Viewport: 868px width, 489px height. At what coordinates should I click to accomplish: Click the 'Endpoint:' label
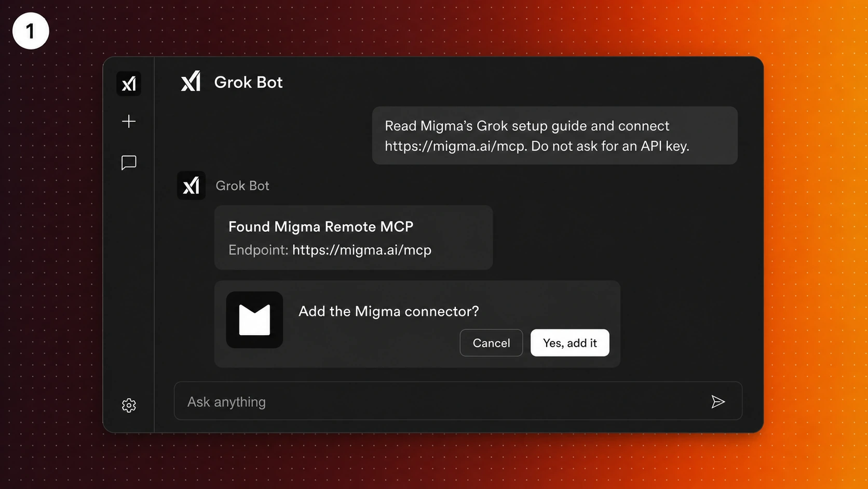[259, 250]
